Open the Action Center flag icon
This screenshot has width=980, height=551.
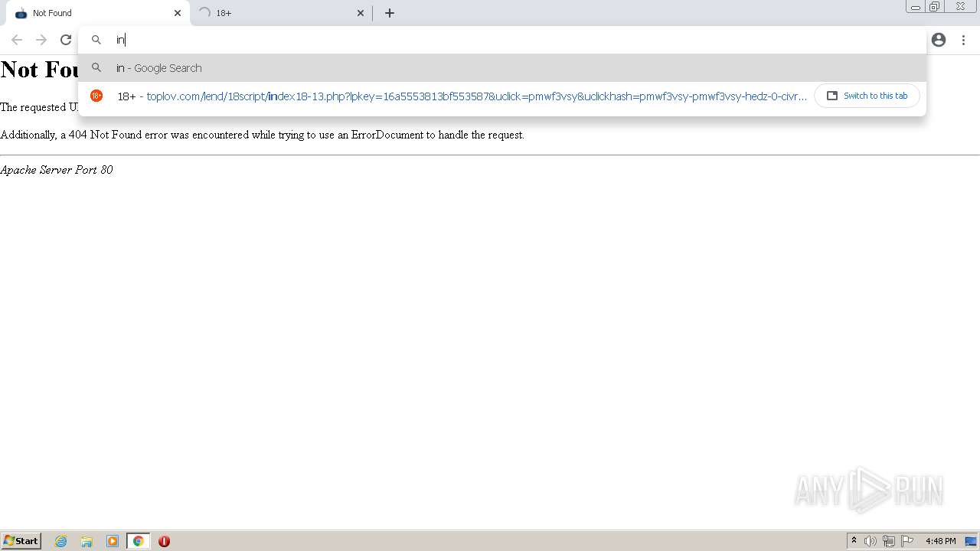(907, 541)
